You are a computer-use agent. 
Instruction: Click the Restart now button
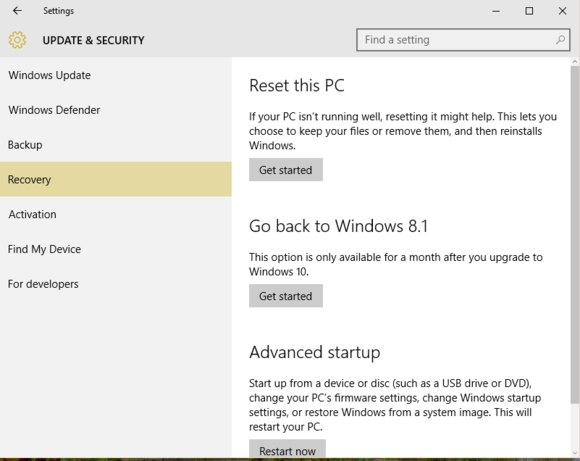click(287, 449)
